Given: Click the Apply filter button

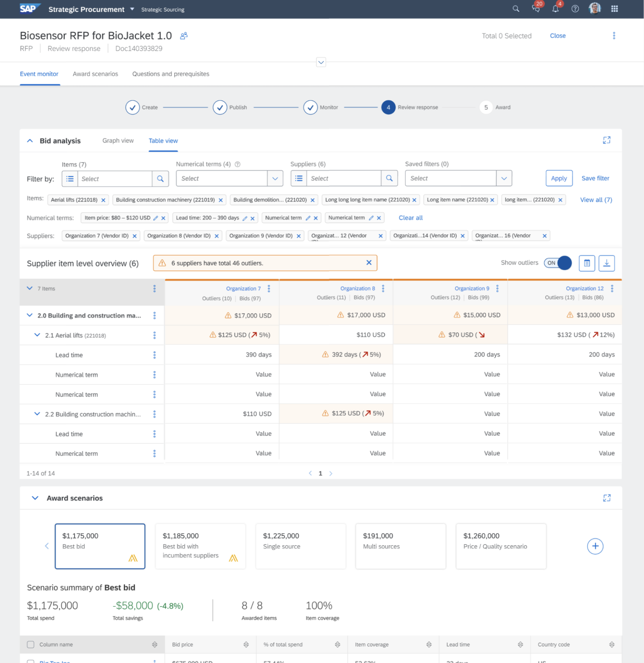Looking at the screenshot, I should [x=558, y=178].
